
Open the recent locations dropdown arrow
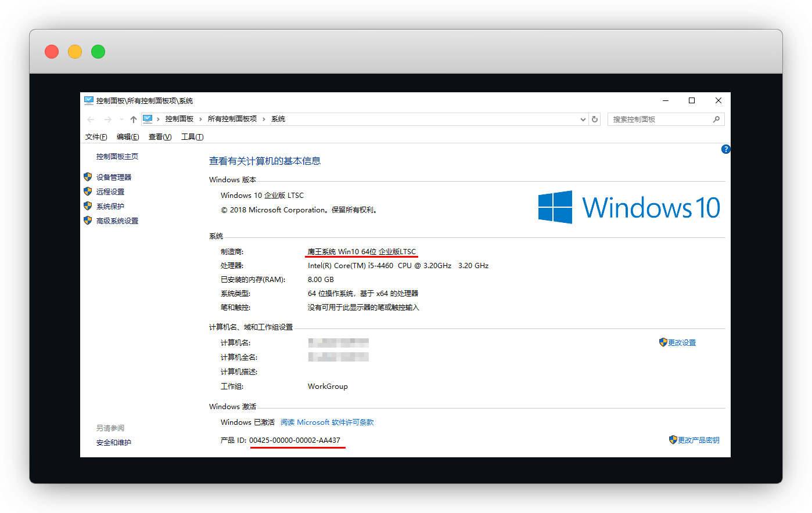click(x=121, y=120)
